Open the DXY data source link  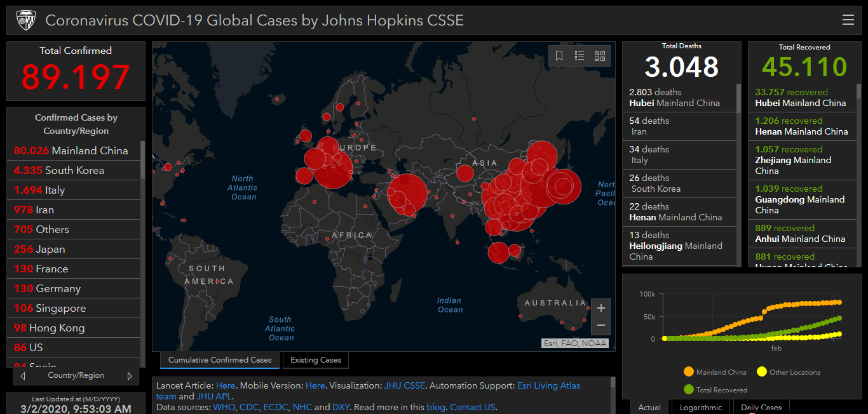(x=341, y=407)
